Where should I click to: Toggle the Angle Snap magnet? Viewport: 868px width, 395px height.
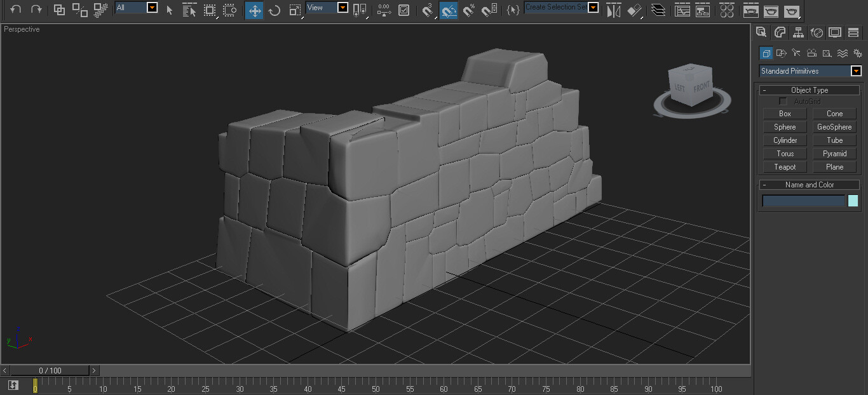point(448,10)
